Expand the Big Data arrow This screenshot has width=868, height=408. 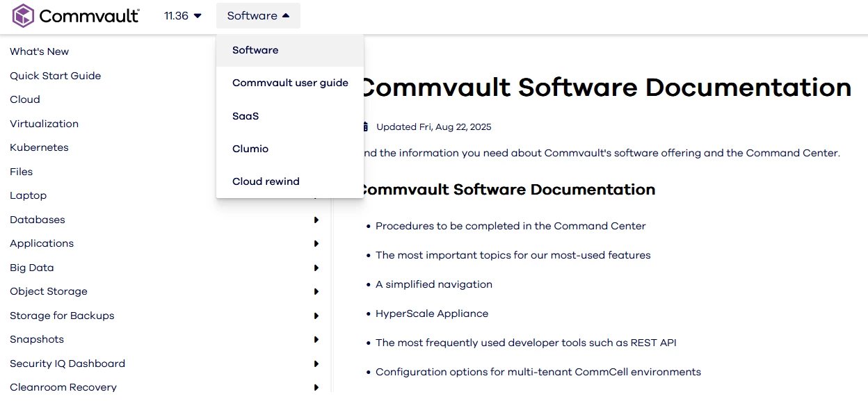click(x=316, y=268)
